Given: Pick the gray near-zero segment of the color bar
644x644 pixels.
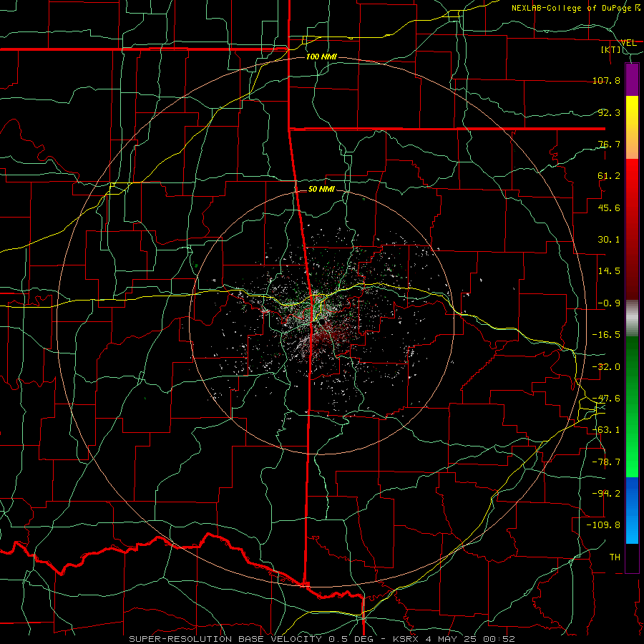Looking at the screenshot, I should tap(632, 318).
